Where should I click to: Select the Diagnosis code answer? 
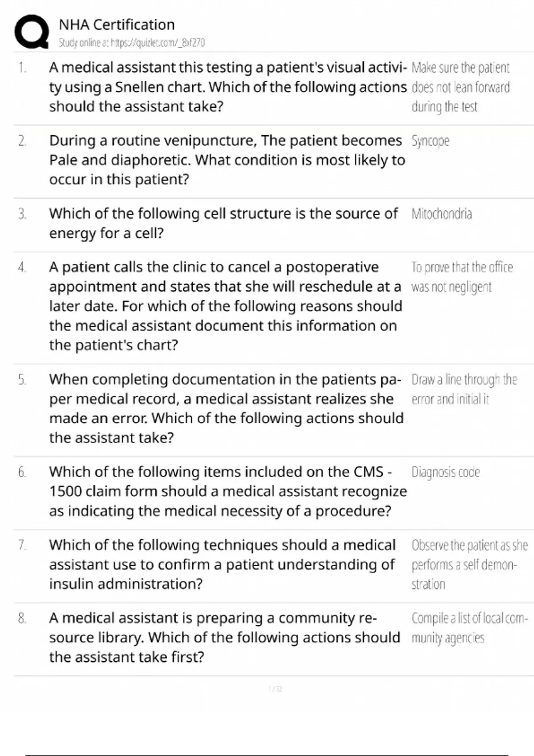(445, 472)
